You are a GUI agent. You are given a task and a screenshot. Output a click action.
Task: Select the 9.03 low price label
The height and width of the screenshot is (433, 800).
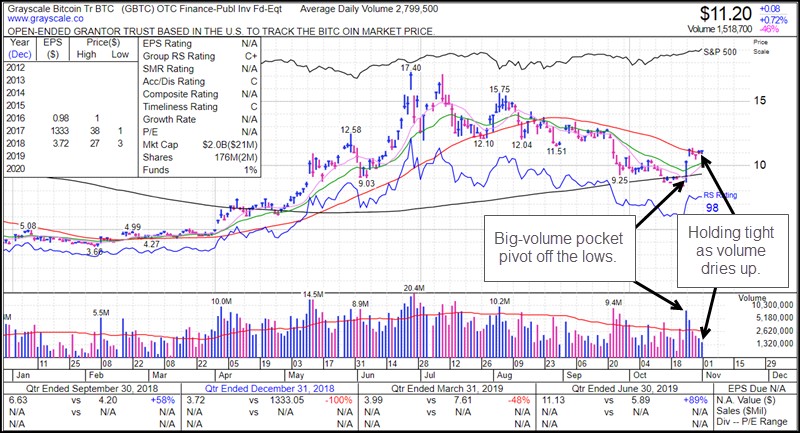(366, 184)
